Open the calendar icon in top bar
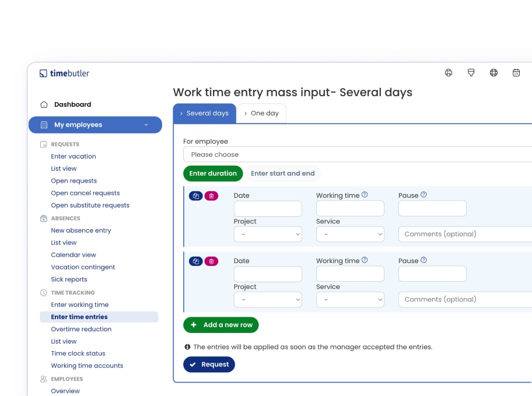The image size is (532, 396). coord(516,73)
